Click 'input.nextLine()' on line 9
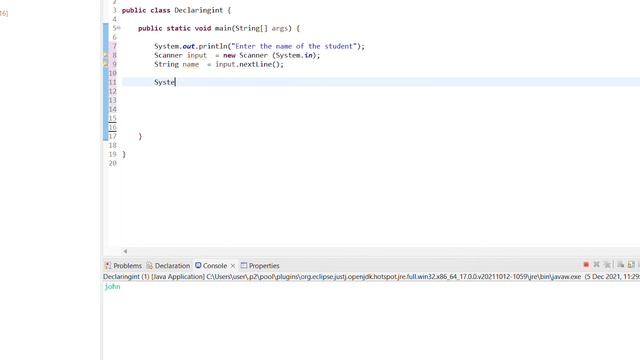The image size is (640, 360). pyautogui.click(x=248, y=64)
